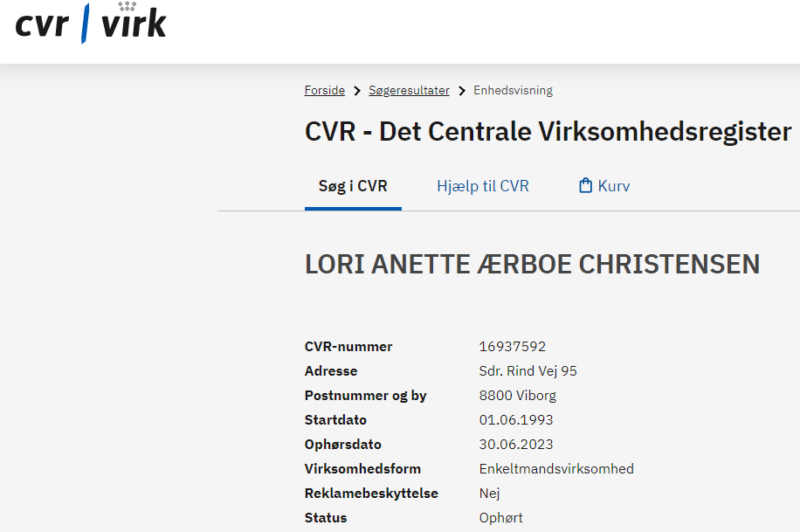
Task: Click the blue slash in the logo
Action: click(86, 24)
